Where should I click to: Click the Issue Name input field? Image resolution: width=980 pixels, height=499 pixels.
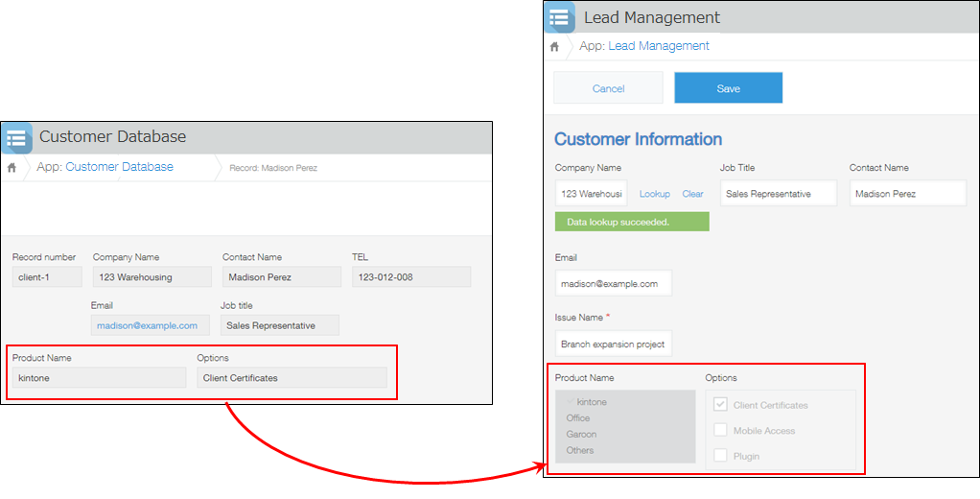click(x=613, y=344)
